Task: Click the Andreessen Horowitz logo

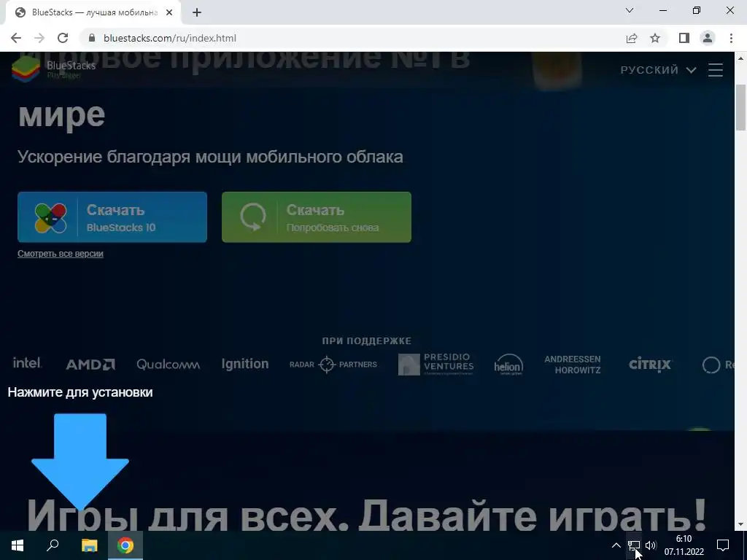Action: pyautogui.click(x=573, y=365)
